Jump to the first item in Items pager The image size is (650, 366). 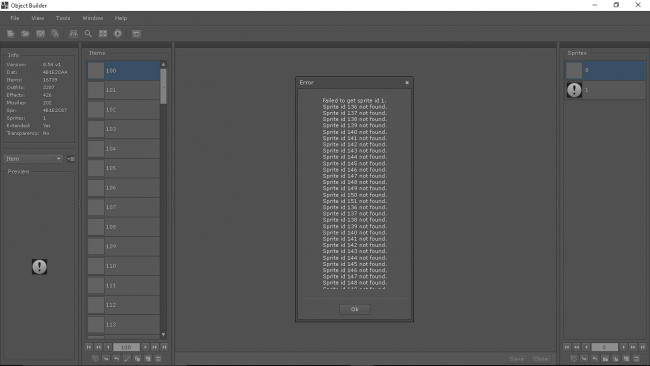click(x=89, y=347)
